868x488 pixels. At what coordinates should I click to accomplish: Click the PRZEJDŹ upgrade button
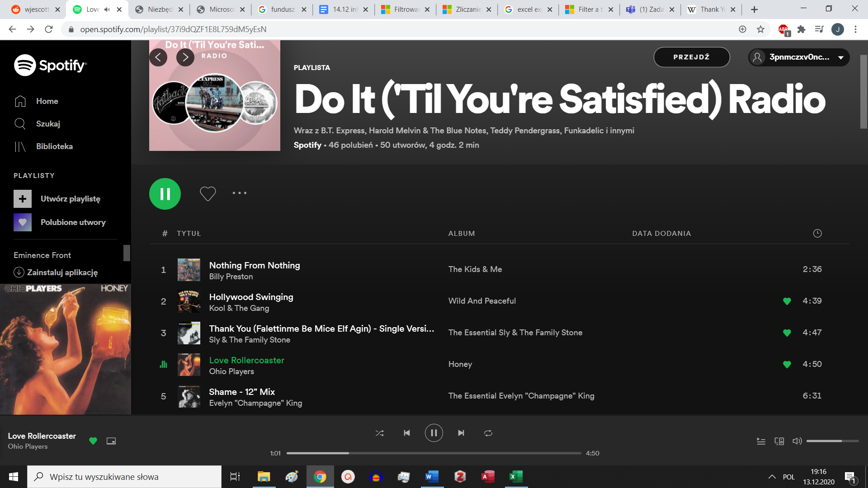pos(692,57)
